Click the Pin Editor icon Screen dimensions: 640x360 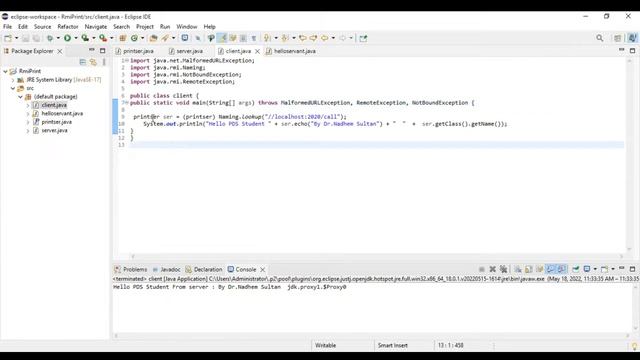(x=363, y=38)
